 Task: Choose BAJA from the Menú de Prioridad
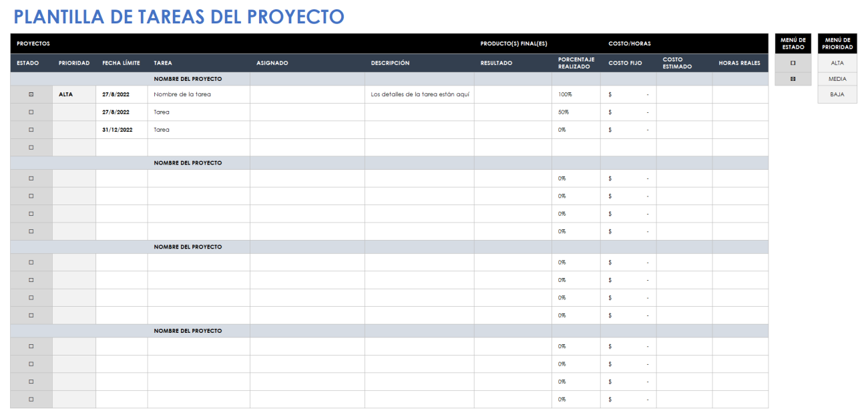pos(837,94)
